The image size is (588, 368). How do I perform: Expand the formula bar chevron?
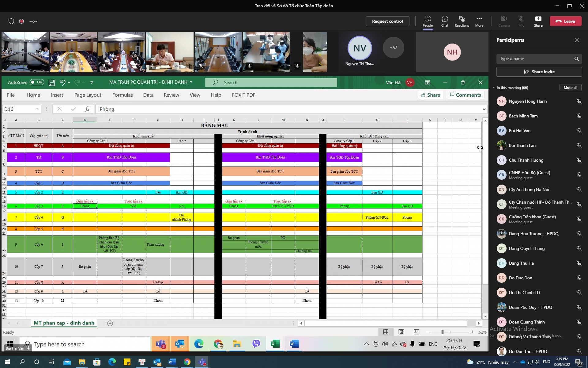click(484, 109)
